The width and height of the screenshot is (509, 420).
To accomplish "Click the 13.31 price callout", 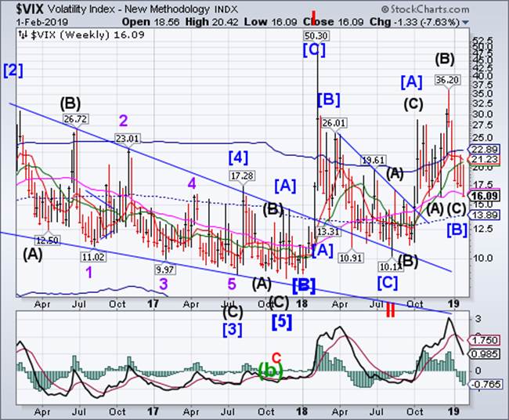I will point(328,231).
